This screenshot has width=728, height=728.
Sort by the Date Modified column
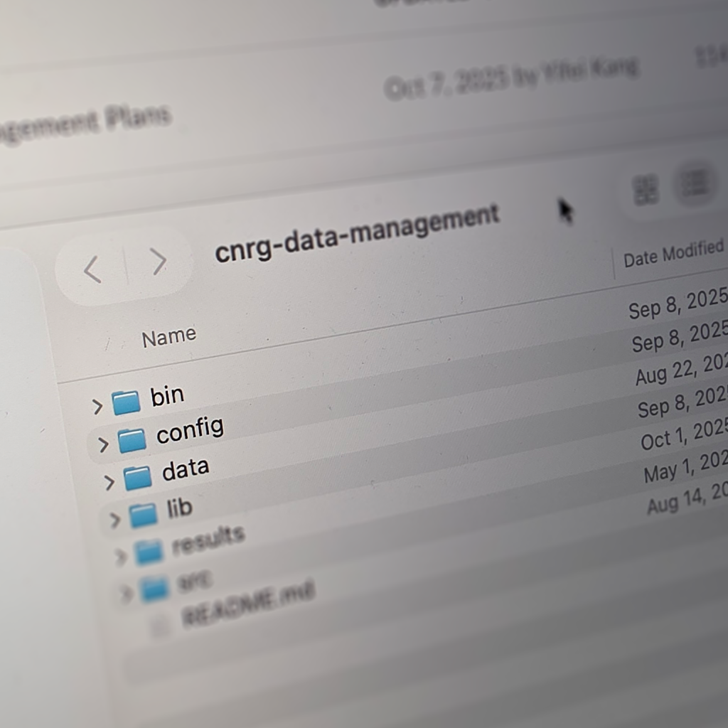[x=673, y=253]
